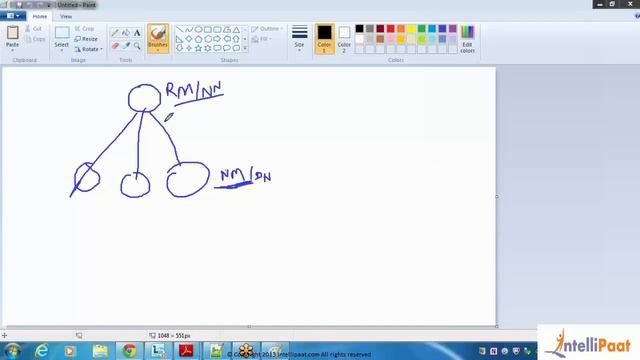Viewport: 640px width, 360px height.
Task: Pick the Left arrow shape
Action: (227, 39)
